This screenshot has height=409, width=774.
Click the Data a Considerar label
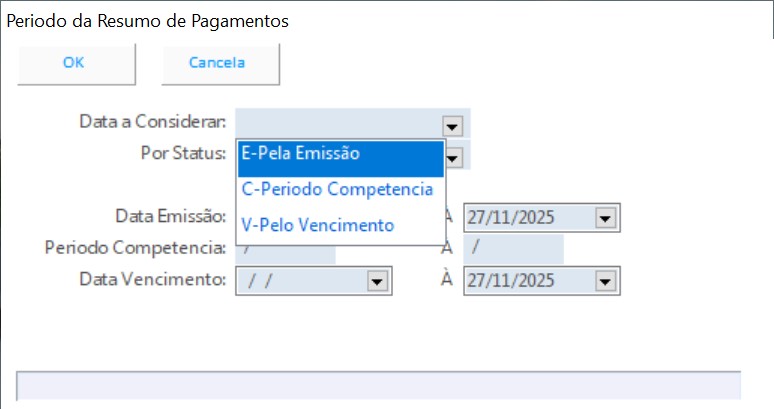coord(153,122)
